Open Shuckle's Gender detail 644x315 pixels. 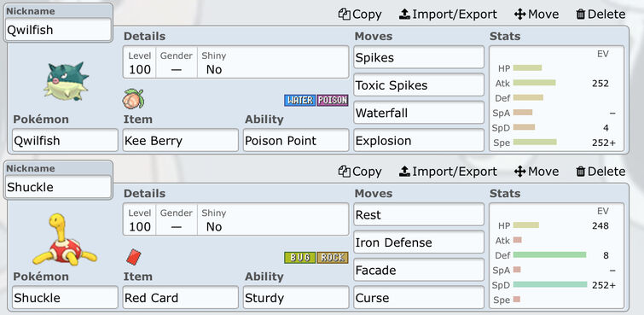[x=177, y=220]
